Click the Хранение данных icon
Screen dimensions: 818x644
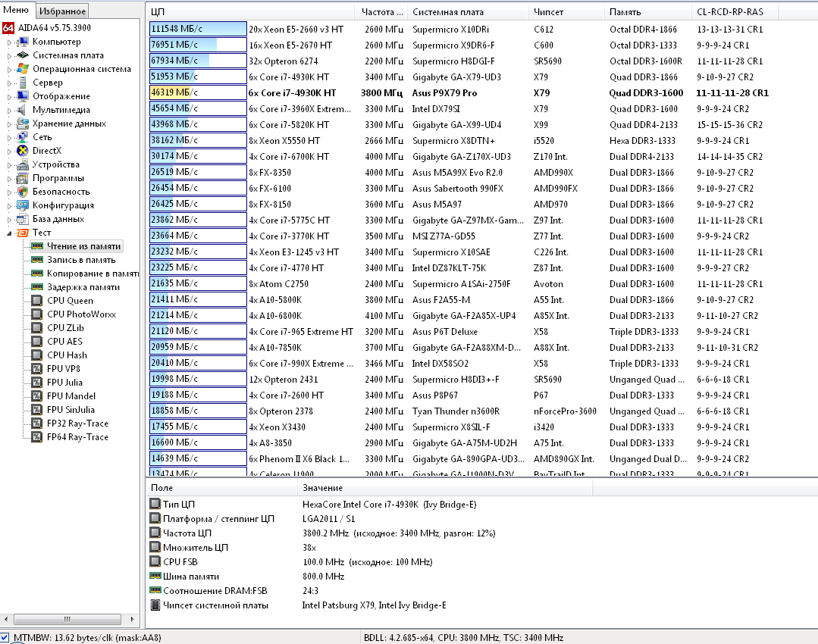pos(23,123)
